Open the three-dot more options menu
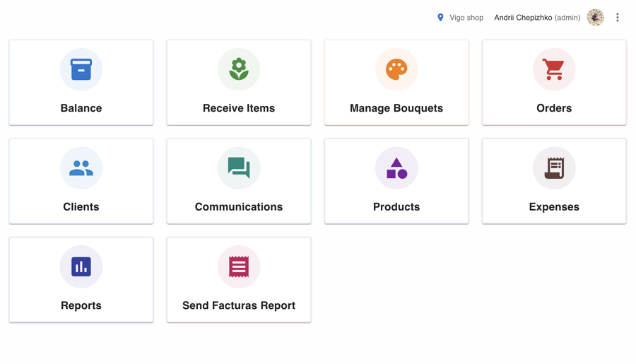 [618, 18]
